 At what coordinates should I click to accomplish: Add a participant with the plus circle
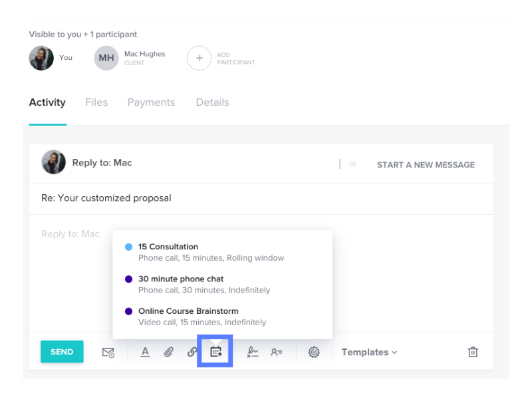tap(199, 58)
